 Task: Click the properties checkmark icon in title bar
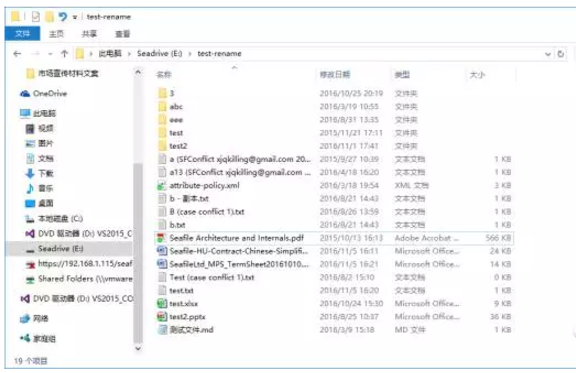[36, 17]
